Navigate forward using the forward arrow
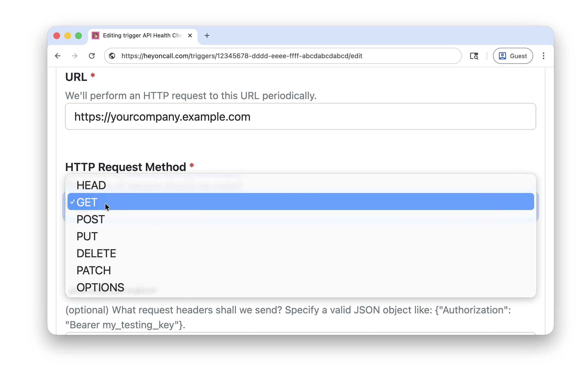The height and width of the screenshot is (368, 588). click(74, 56)
